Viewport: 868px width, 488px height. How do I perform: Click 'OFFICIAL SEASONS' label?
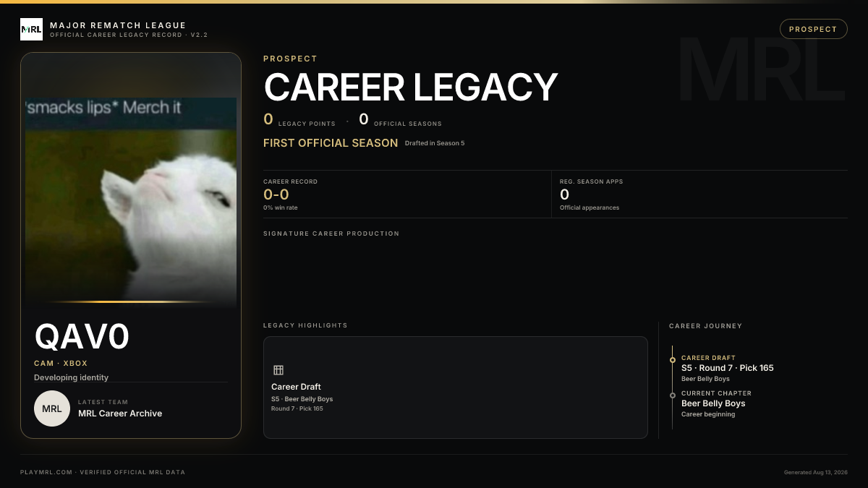(x=408, y=124)
